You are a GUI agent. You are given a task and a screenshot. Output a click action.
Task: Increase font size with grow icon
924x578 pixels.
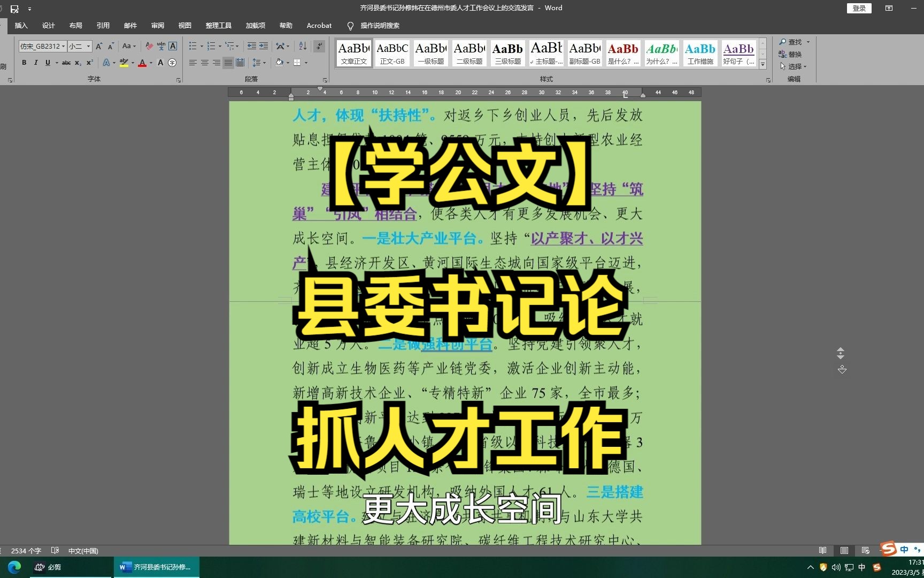tap(99, 46)
